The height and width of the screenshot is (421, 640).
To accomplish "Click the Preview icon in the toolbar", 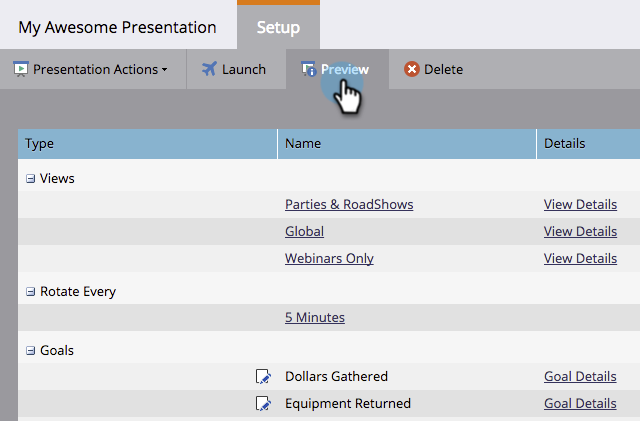I will pyautogui.click(x=309, y=69).
